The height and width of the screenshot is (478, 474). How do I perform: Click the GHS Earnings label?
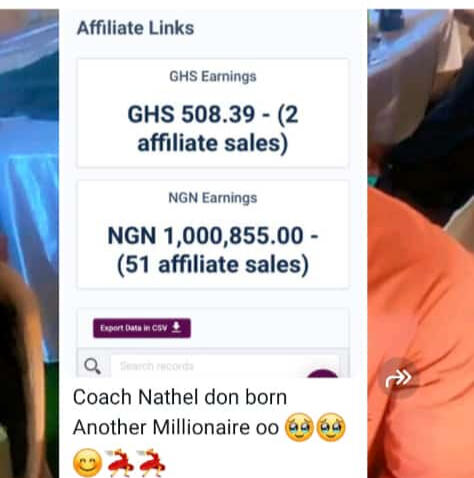[x=213, y=76]
